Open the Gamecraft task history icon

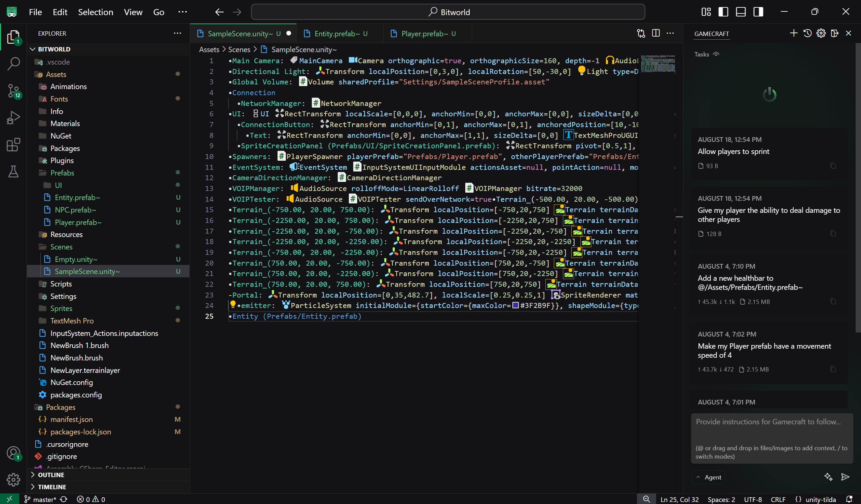tap(808, 33)
